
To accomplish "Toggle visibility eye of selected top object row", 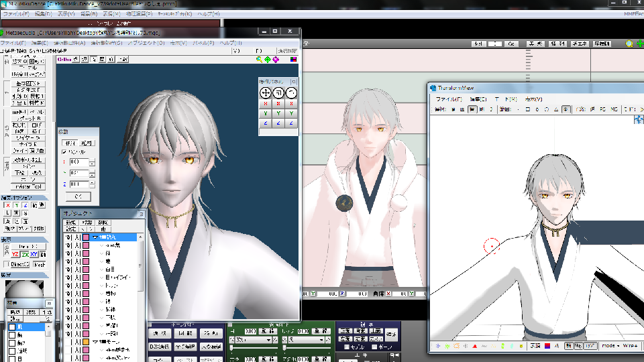I will click(68, 237).
